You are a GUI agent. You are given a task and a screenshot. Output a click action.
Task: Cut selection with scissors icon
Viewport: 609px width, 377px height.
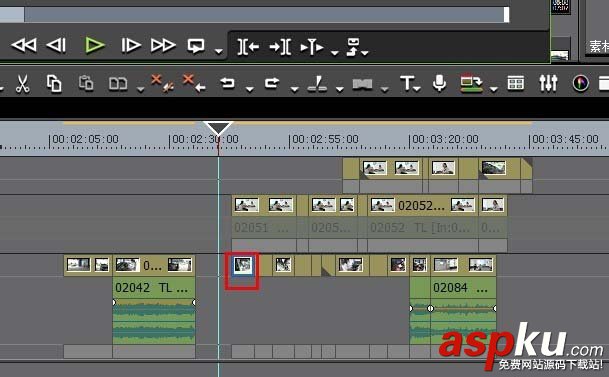[x=23, y=83]
